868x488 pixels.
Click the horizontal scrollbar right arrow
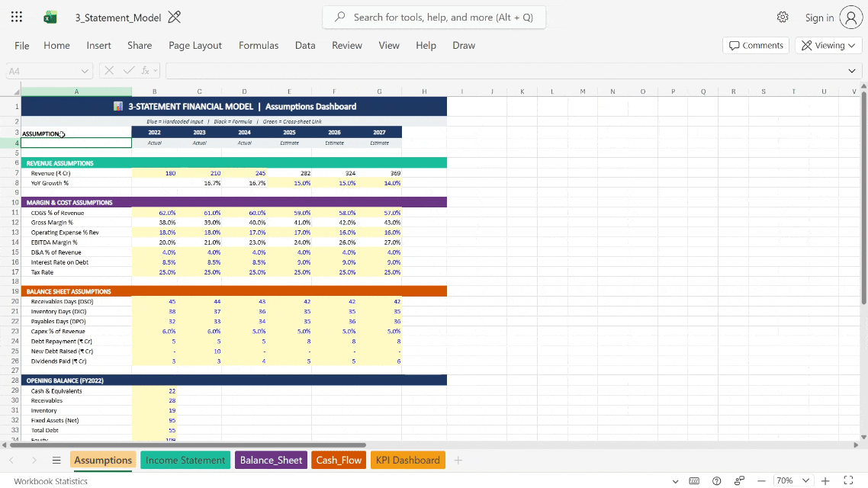tap(856, 445)
